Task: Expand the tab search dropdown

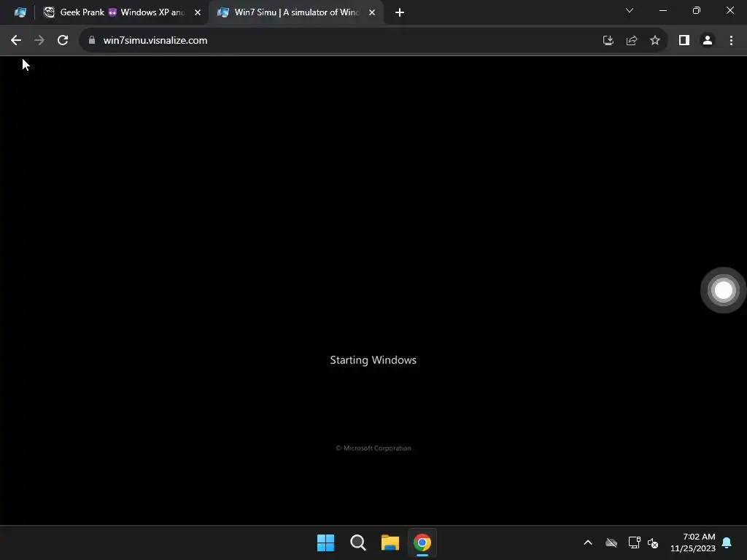Action: pyautogui.click(x=630, y=10)
